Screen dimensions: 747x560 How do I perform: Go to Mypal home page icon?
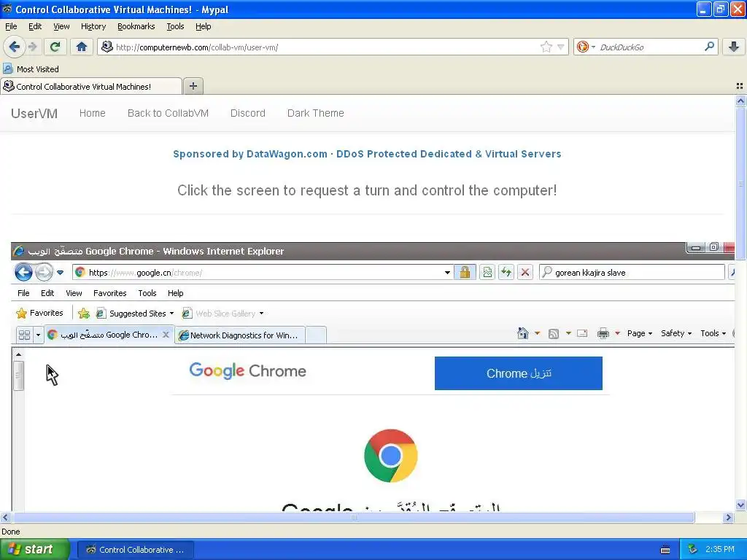click(x=82, y=47)
